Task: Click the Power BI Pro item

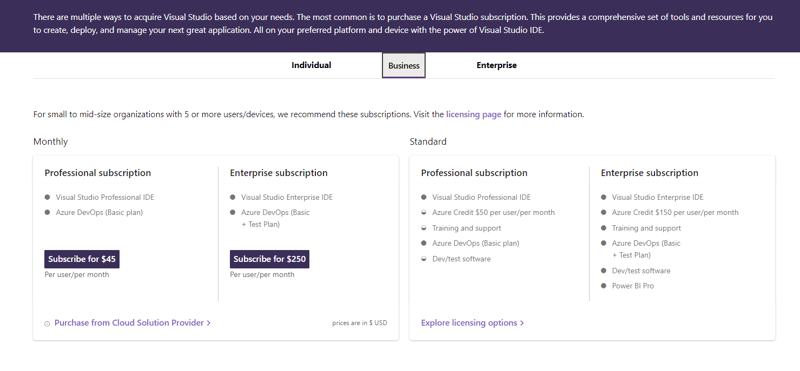Action: point(633,286)
